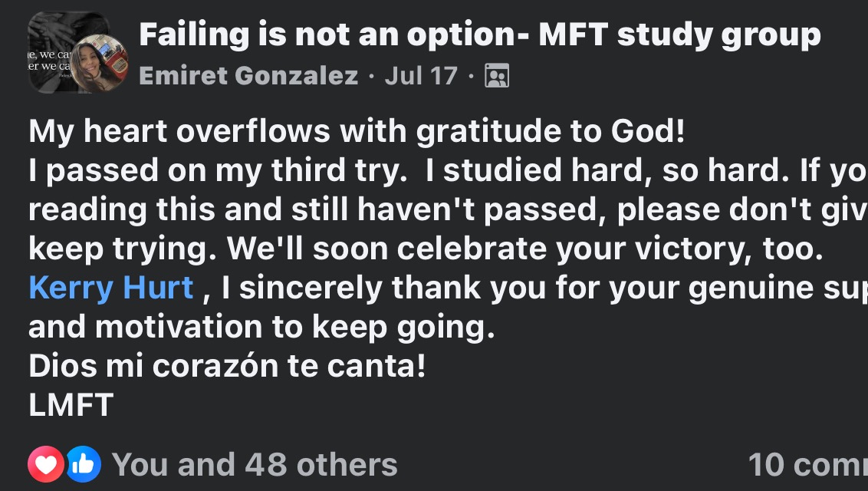The image size is (868, 491).
Task: Click the 'I passed on my third try' sentence
Action: [x=216, y=171]
